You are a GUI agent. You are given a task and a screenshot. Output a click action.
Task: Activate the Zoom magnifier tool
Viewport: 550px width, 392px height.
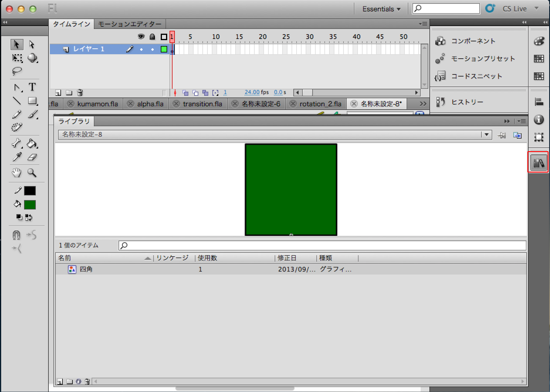(32, 173)
